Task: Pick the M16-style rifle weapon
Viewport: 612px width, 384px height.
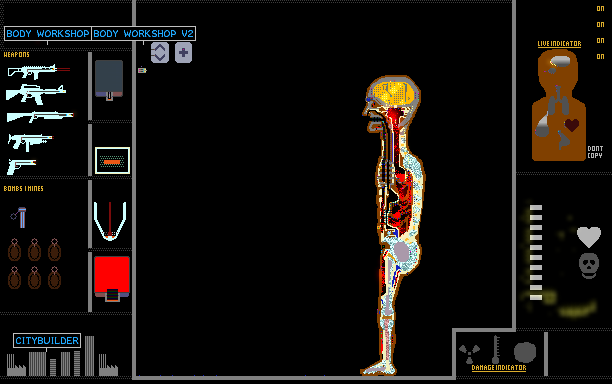Action: [x=36, y=94]
